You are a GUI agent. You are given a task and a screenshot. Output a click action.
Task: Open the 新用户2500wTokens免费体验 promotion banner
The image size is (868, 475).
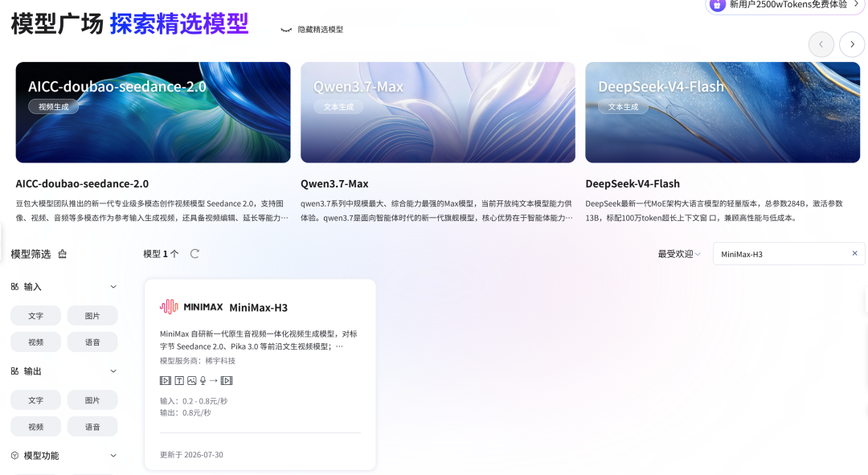pos(785,6)
